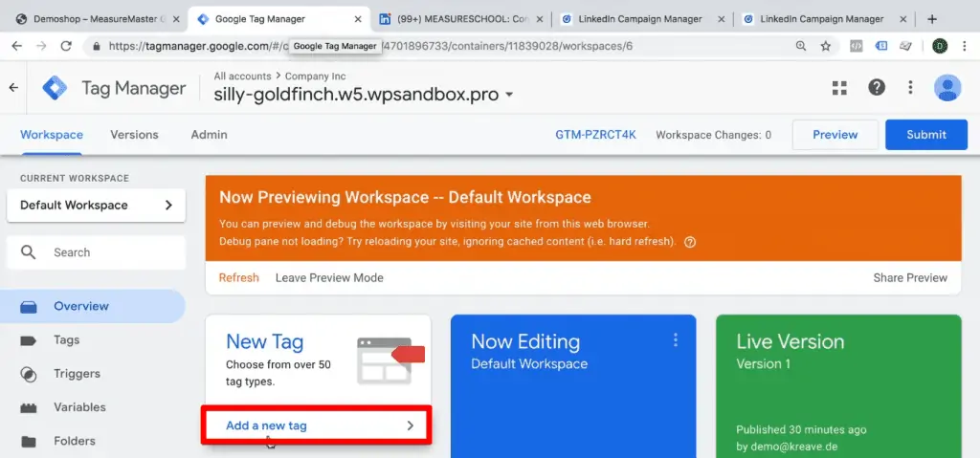Image resolution: width=980 pixels, height=458 pixels.
Task: Click the Tags icon in sidebar
Action: (x=28, y=340)
